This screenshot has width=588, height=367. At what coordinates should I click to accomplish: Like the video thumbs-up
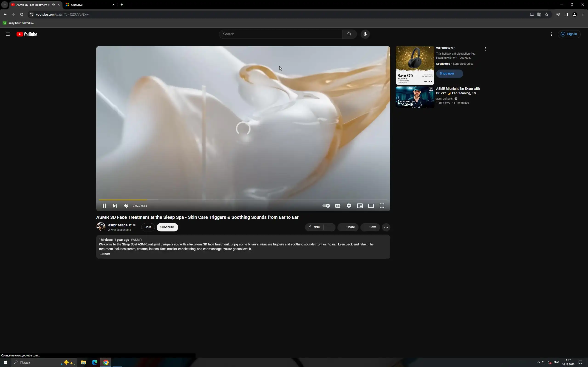pyautogui.click(x=314, y=227)
